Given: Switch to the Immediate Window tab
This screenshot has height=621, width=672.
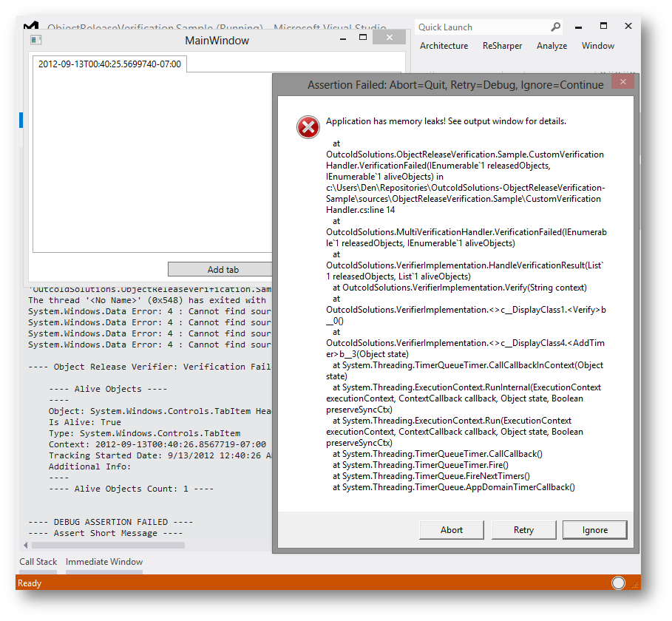Looking at the screenshot, I should pos(104,562).
